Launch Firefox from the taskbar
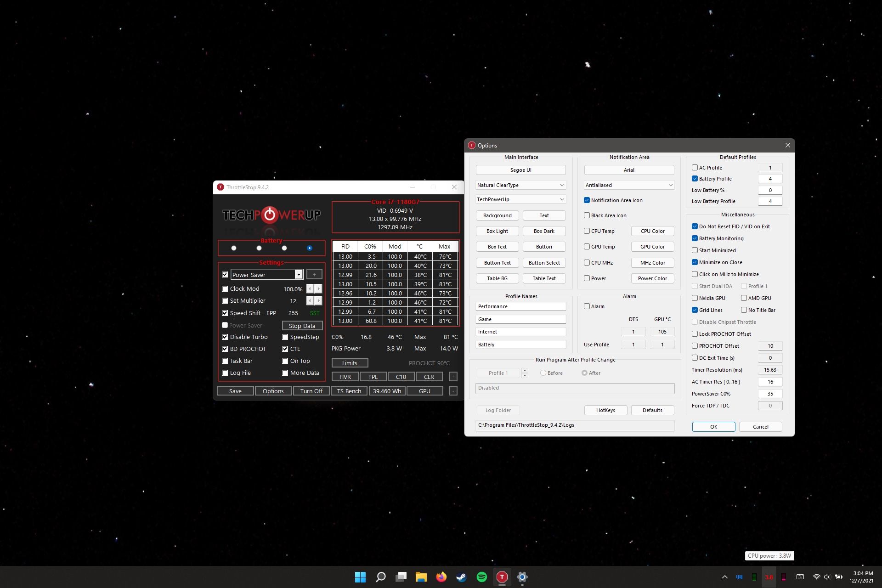 coord(441,577)
